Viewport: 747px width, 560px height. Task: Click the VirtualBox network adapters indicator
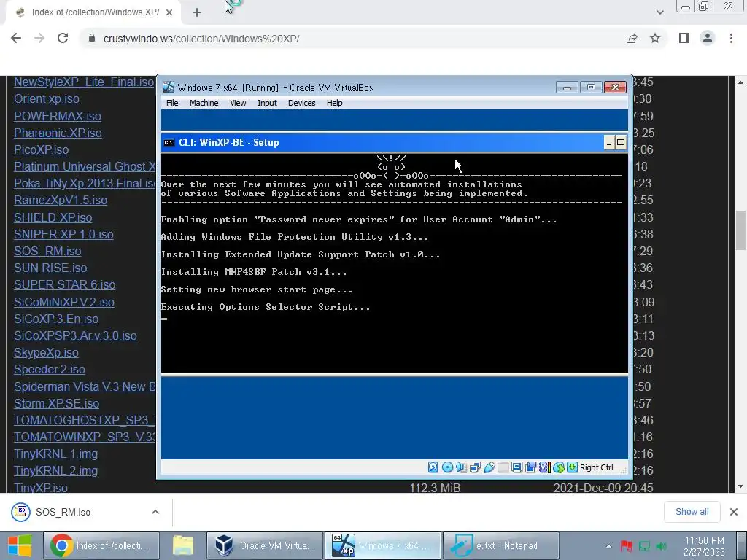tap(475, 467)
